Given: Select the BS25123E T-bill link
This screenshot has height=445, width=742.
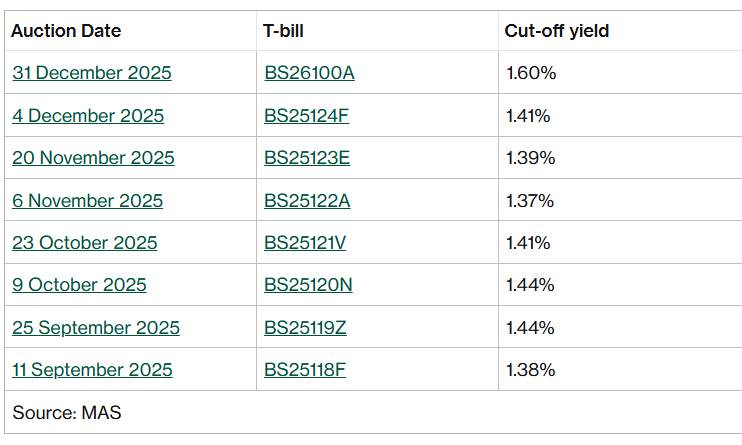Looking at the screenshot, I should click(307, 158).
